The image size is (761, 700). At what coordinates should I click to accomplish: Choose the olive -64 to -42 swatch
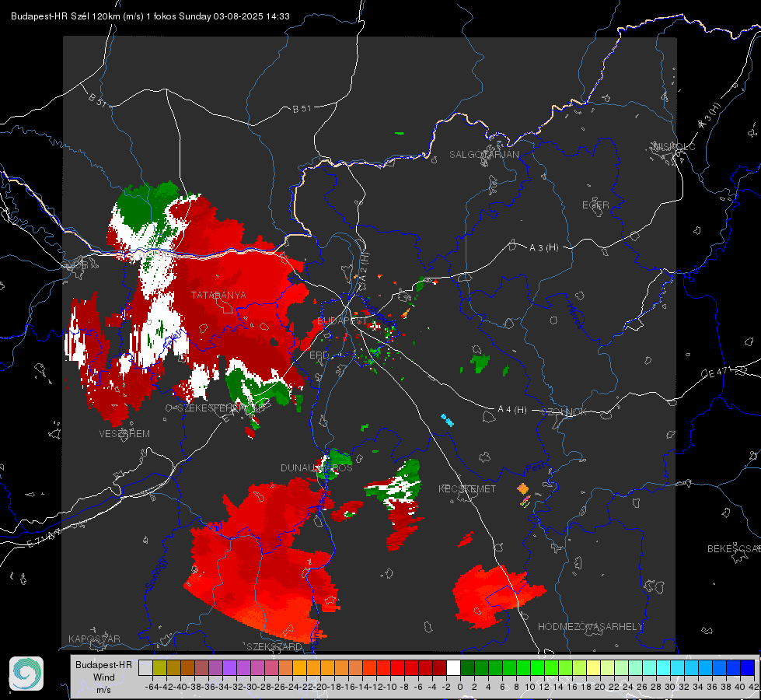click(159, 667)
